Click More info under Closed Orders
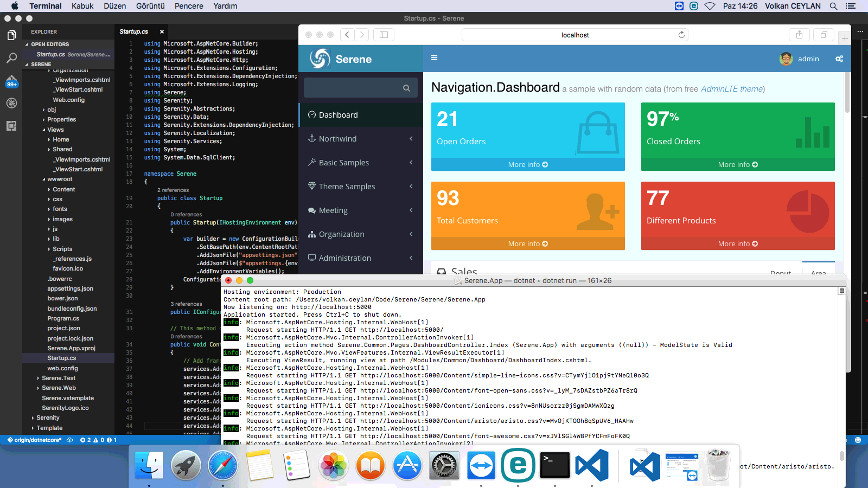The width and height of the screenshot is (868, 488). tap(738, 164)
